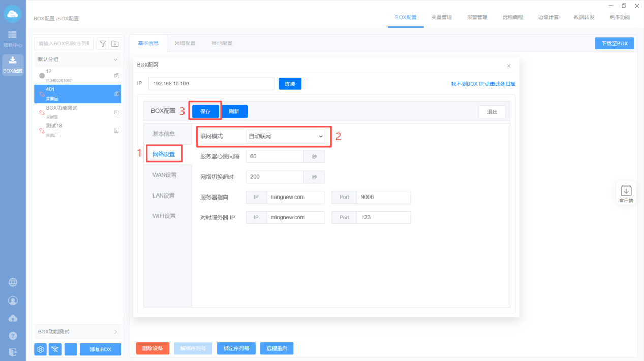Click the 保存 button
This screenshot has width=644, height=361.
(205, 111)
